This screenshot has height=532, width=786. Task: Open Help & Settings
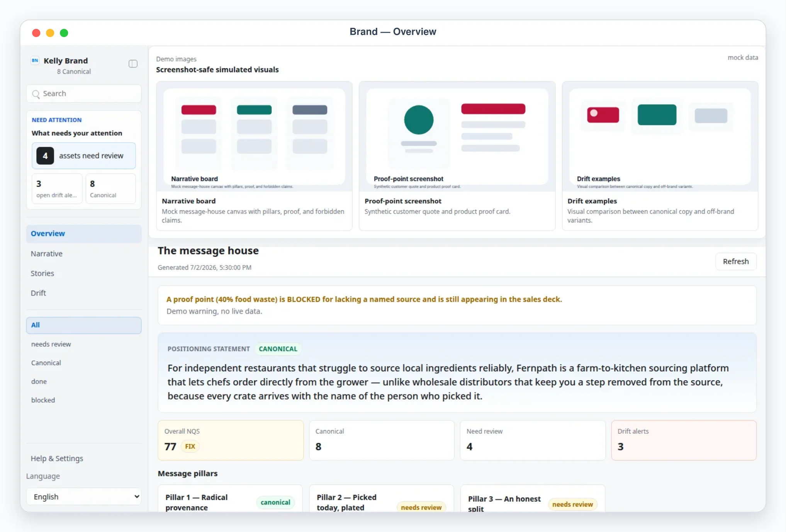[57, 459]
